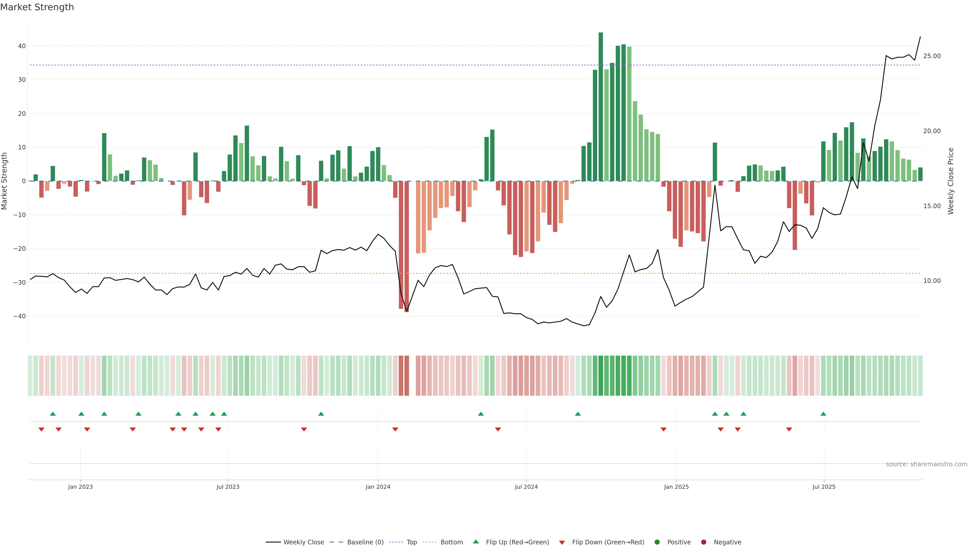The image size is (980, 551).
Task: Click the flip up marker nearest Jul 2025
Action: pyautogui.click(x=823, y=414)
